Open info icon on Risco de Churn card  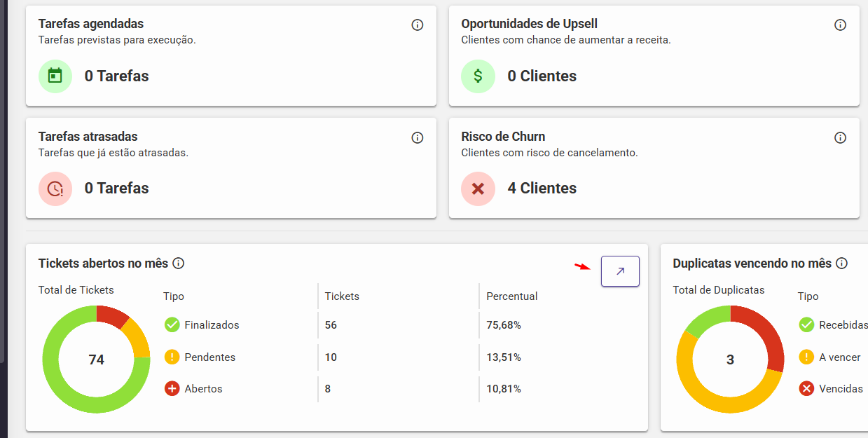coord(841,138)
